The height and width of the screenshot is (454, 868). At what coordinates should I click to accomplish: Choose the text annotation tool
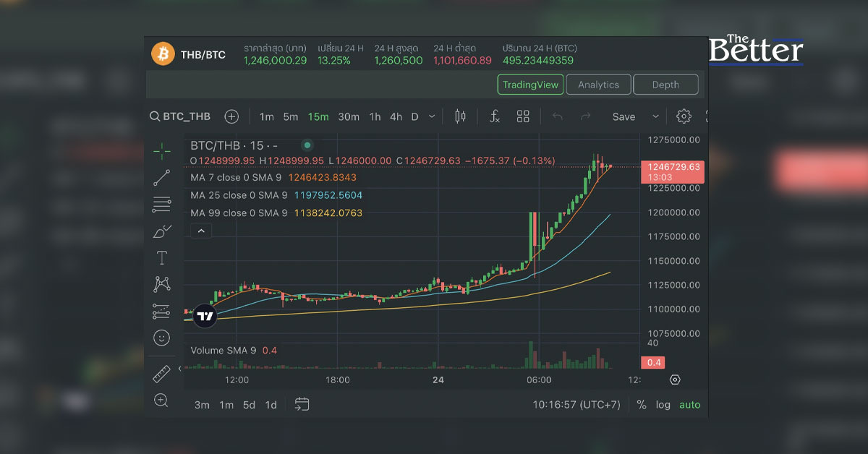pos(162,258)
